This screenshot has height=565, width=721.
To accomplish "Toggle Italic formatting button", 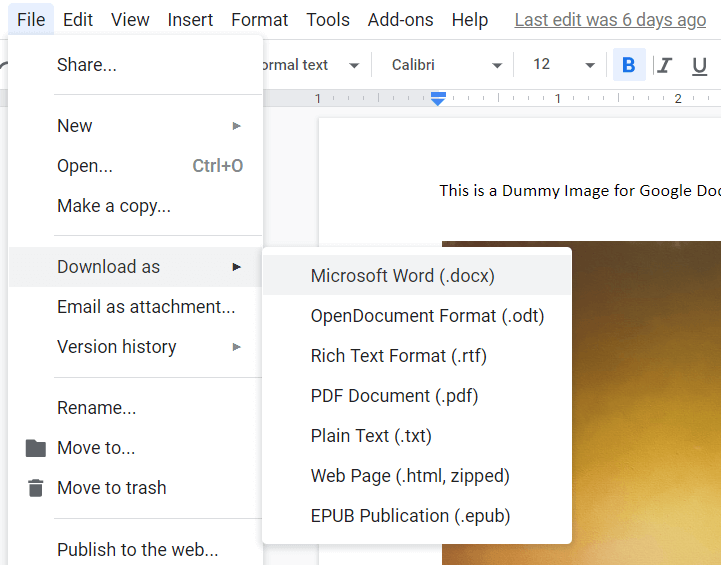I will click(x=665, y=65).
